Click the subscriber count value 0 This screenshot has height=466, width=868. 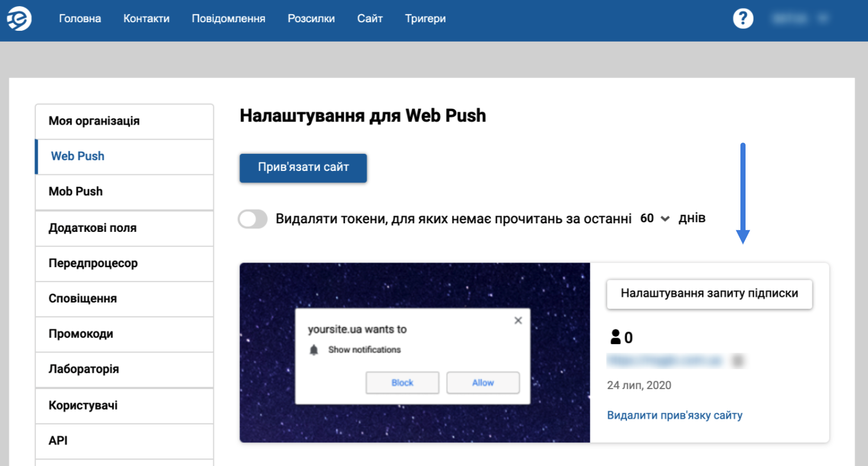[x=628, y=338]
